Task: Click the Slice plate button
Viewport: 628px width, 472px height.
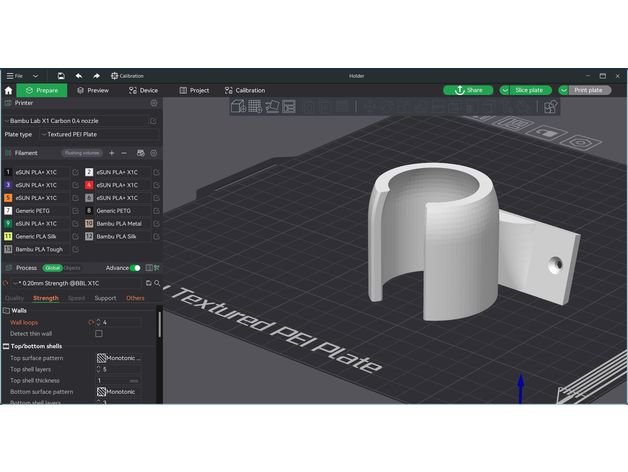Action: pyautogui.click(x=525, y=90)
